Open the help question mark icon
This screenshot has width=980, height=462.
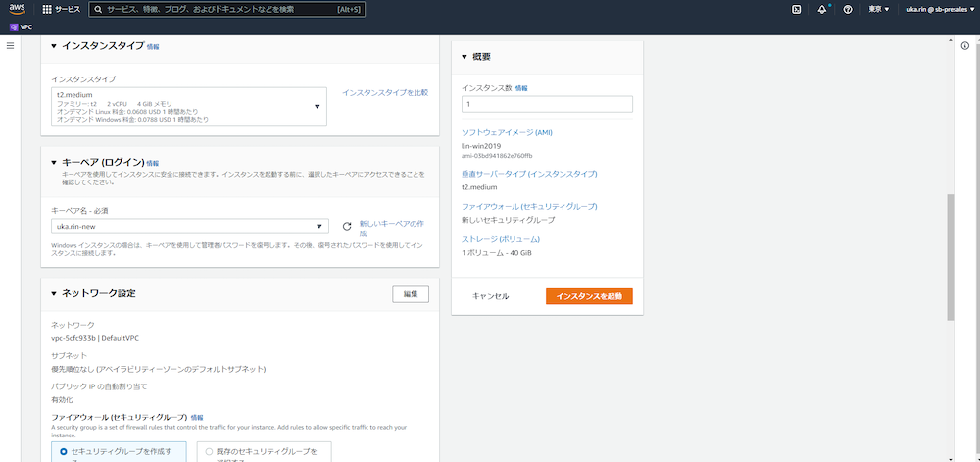coord(848,10)
